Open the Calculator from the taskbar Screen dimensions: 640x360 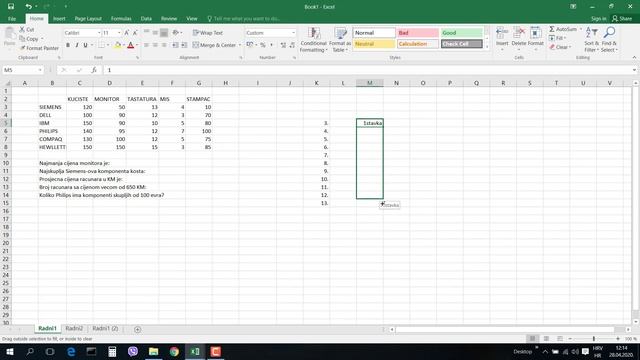(x=112, y=351)
